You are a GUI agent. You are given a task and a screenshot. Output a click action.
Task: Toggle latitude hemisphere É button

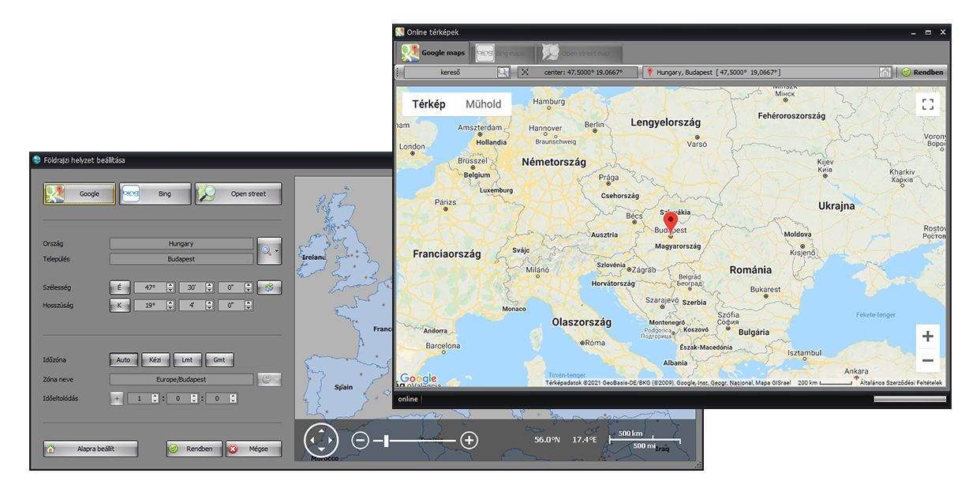point(120,287)
